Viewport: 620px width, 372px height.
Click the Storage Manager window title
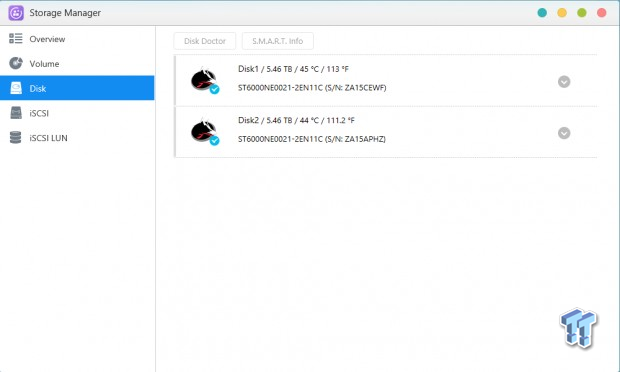(x=65, y=13)
